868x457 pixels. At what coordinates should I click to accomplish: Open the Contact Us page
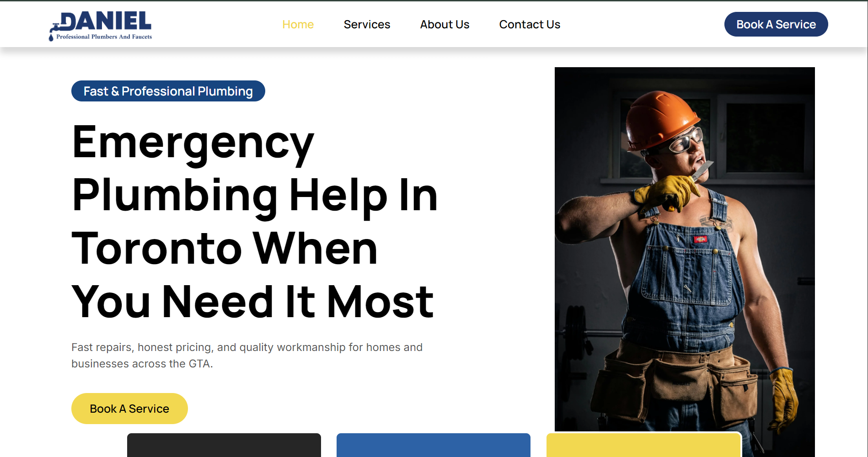530,24
